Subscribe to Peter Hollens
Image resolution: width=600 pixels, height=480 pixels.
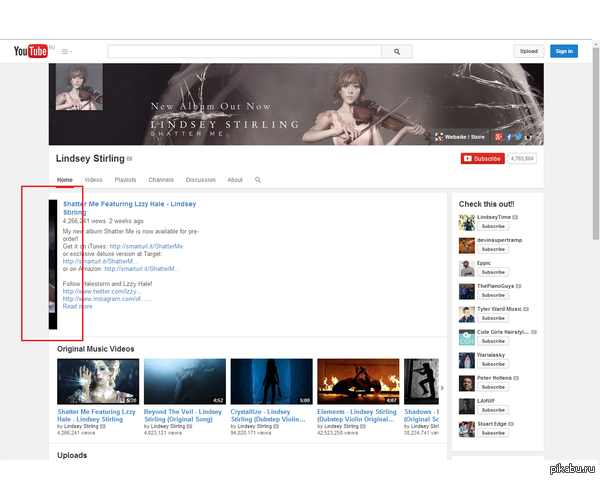493,387
